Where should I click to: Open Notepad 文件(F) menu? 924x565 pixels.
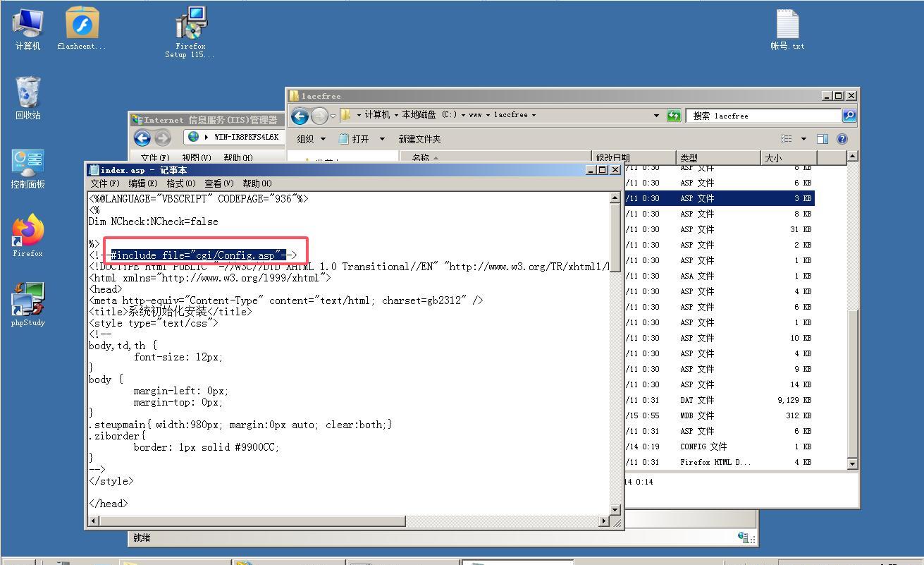click(x=104, y=183)
